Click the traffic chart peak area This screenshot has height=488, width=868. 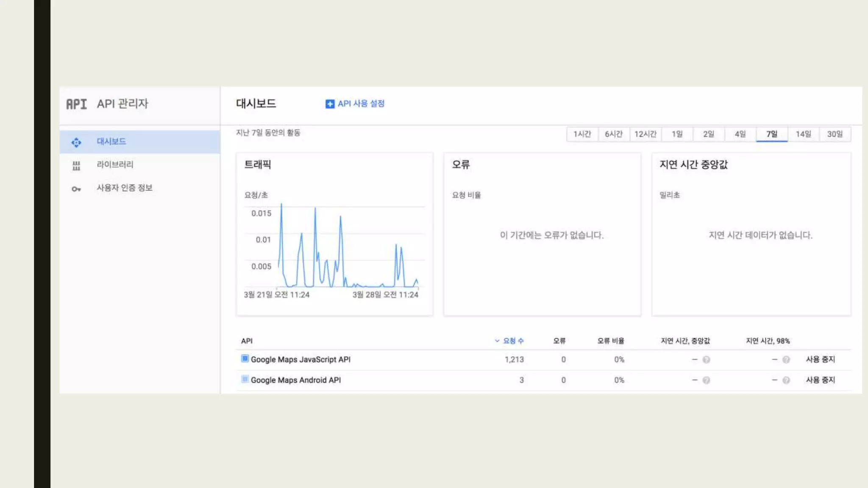click(281, 208)
